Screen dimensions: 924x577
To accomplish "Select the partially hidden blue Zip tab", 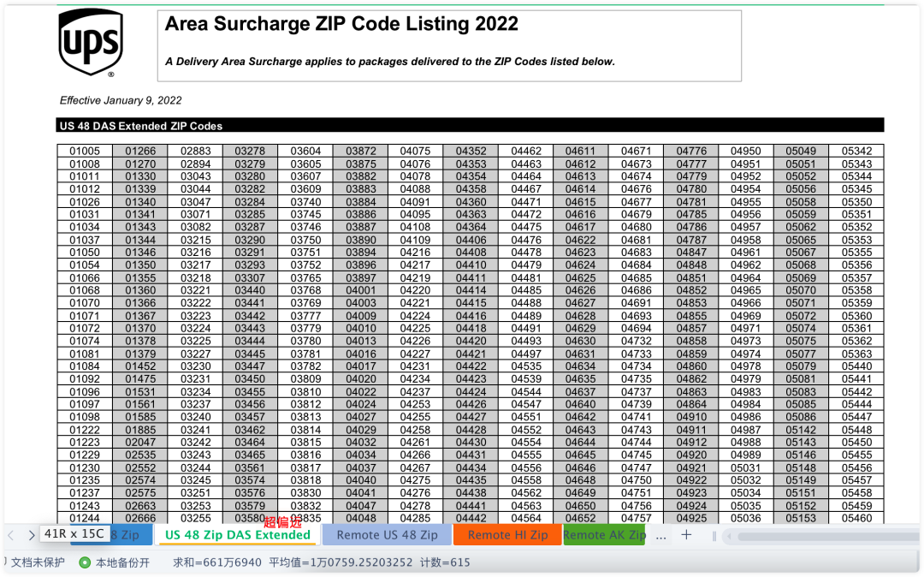I will (125, 535).
